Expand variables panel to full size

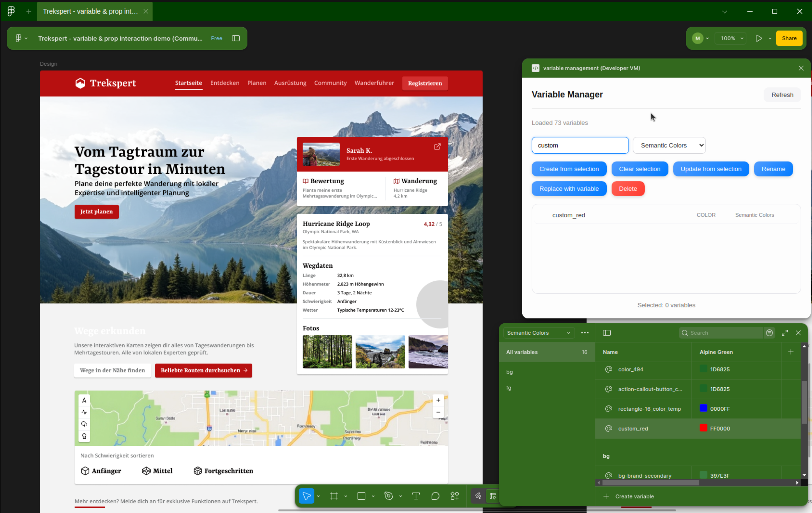[x=785, y=333]
